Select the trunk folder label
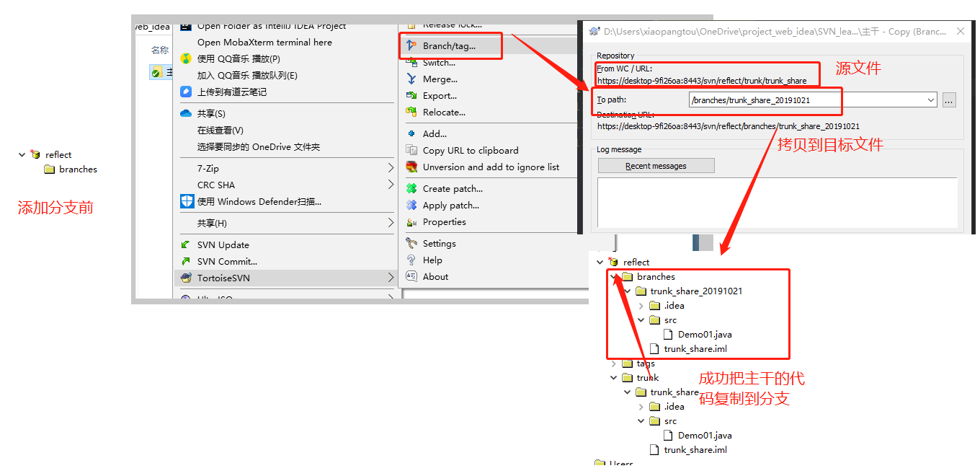Image resolution: width=980 pixels, height=476 pixels. pos(648,378)
